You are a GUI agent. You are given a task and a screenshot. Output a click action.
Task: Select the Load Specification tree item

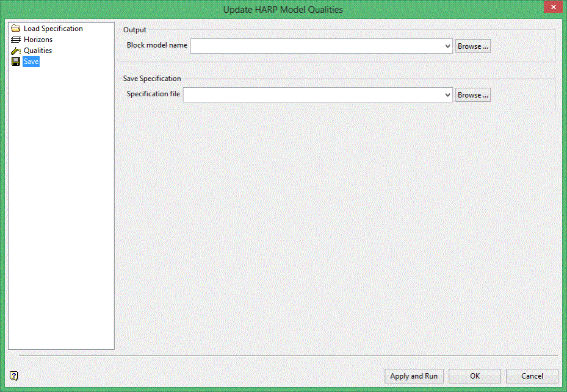(x=53, y=29)
